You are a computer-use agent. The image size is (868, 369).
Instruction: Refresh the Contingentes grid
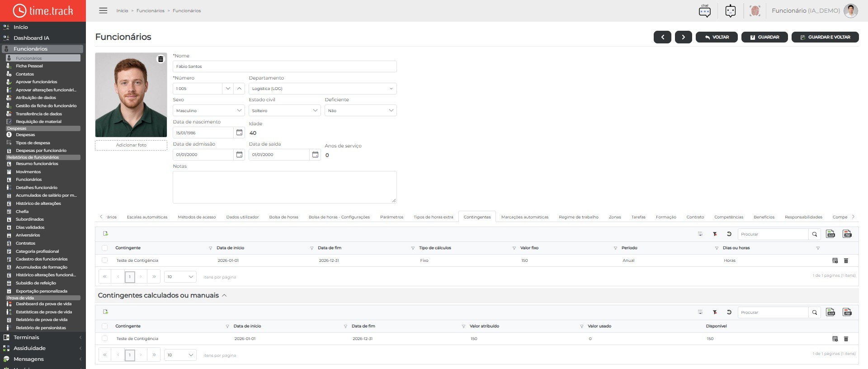[x=729, y=234]
